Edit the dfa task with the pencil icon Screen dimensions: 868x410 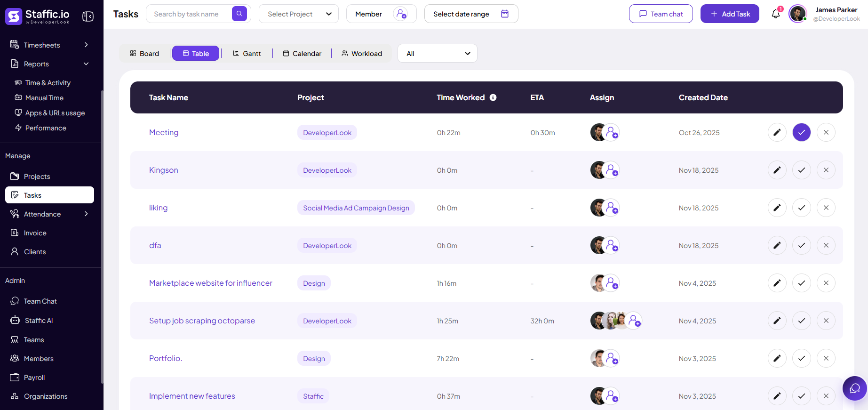pyautogui.click(x=777, y=245)
